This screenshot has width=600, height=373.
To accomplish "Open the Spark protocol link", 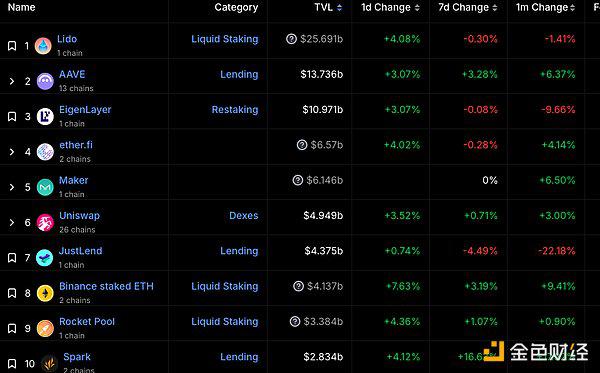I will (x=77, y=357).
